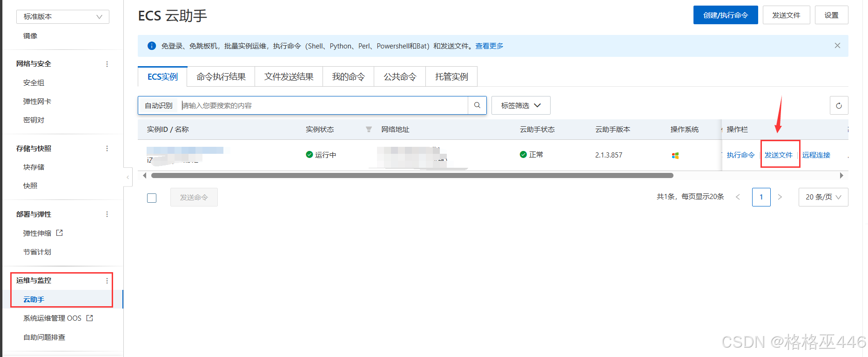Open 块存储 in the sidebar
The width and height of the screenshot is (868, 357).
[34, 167]
